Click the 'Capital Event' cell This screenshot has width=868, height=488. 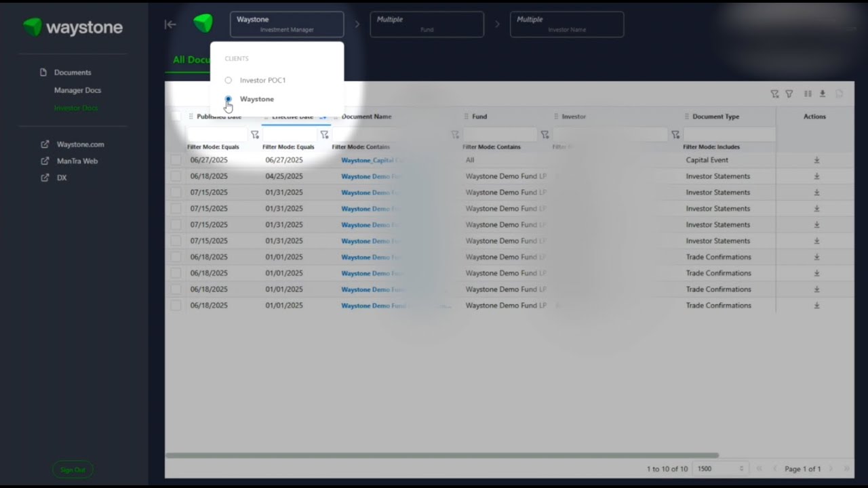point(707,160)
